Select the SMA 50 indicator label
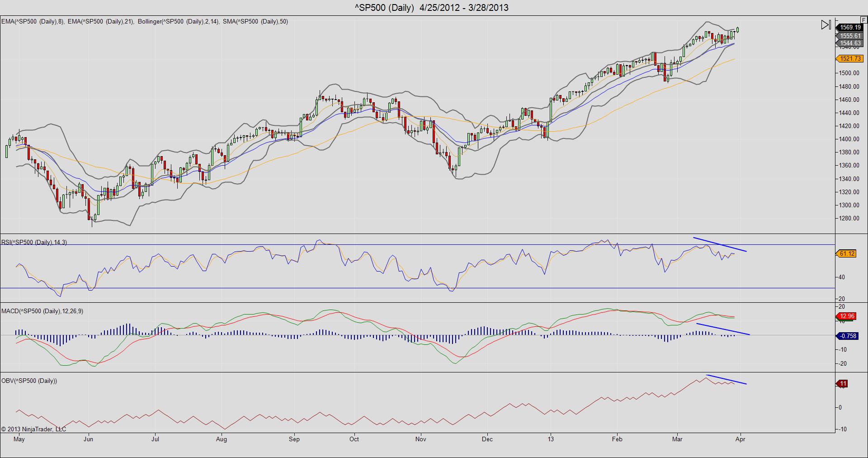 coord(255,21)
